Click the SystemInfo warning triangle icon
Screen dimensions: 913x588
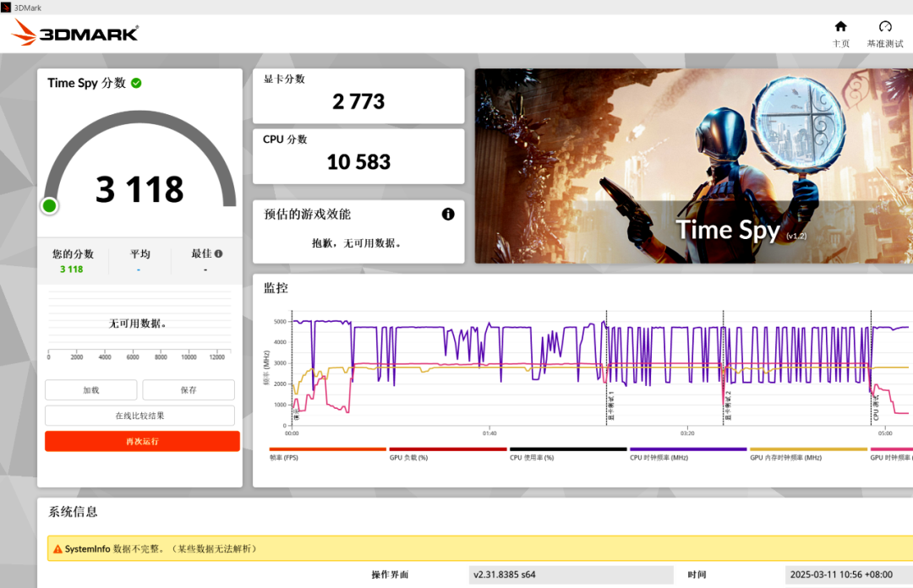[x=57, y=549]
